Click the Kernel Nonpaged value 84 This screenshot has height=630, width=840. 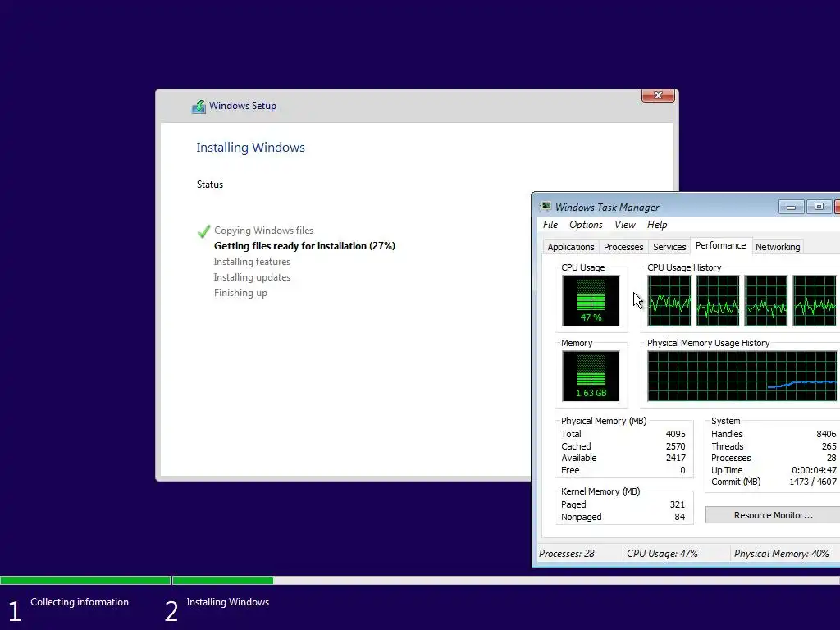(680, 517)
